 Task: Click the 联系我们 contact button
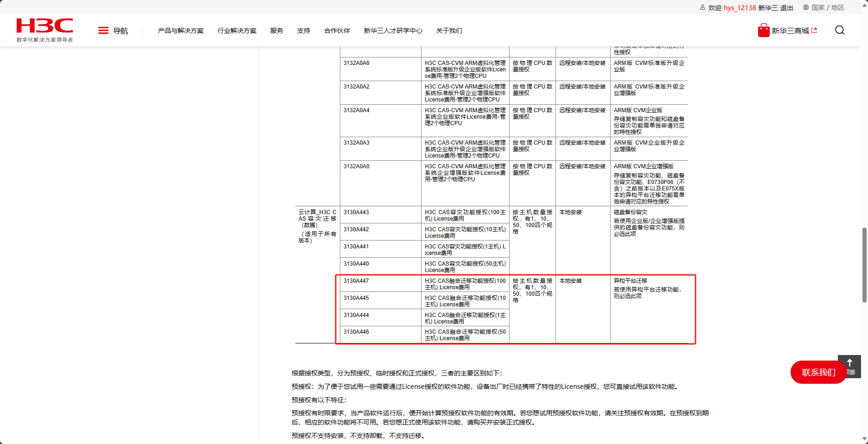pyautogui.click(x=818, y=372)
